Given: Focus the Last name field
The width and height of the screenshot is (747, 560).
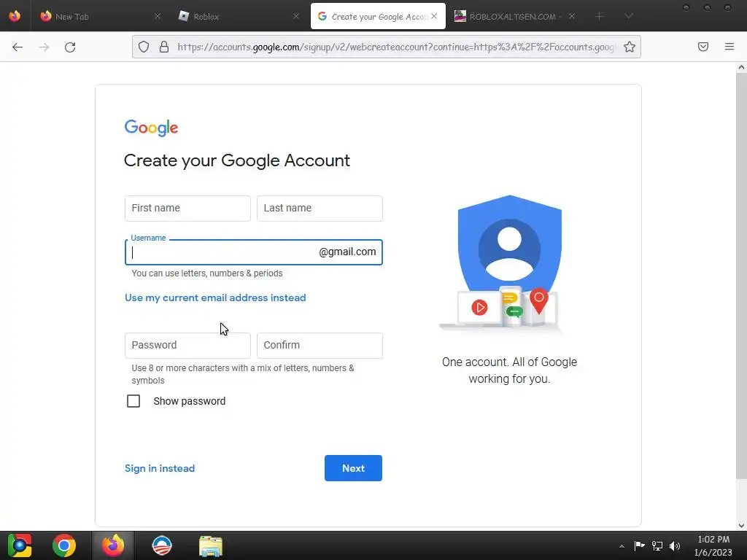Looking at the screenshot, I should [320, 208].
